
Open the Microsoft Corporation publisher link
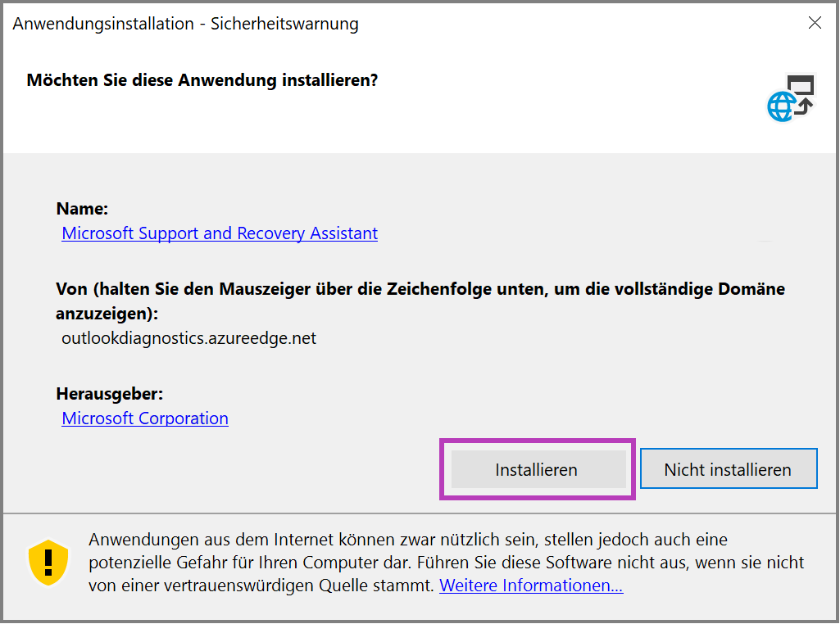(x=145, y=418)
